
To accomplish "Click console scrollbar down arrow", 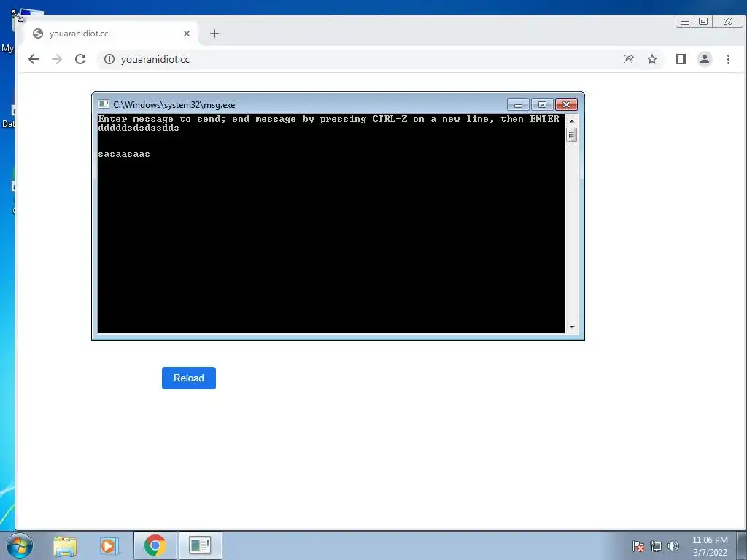I will pyautogui.click(x=572, y=327).
